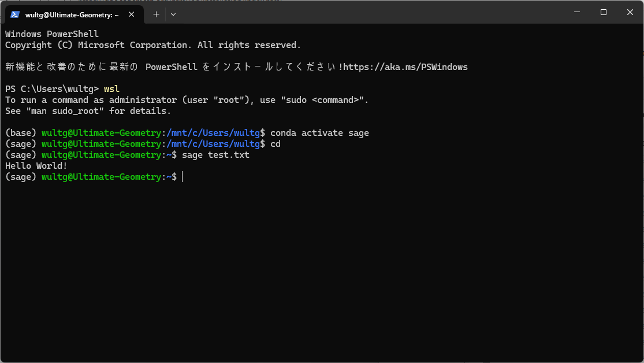Click the (sage) environment label

click(x=18, y=176)
